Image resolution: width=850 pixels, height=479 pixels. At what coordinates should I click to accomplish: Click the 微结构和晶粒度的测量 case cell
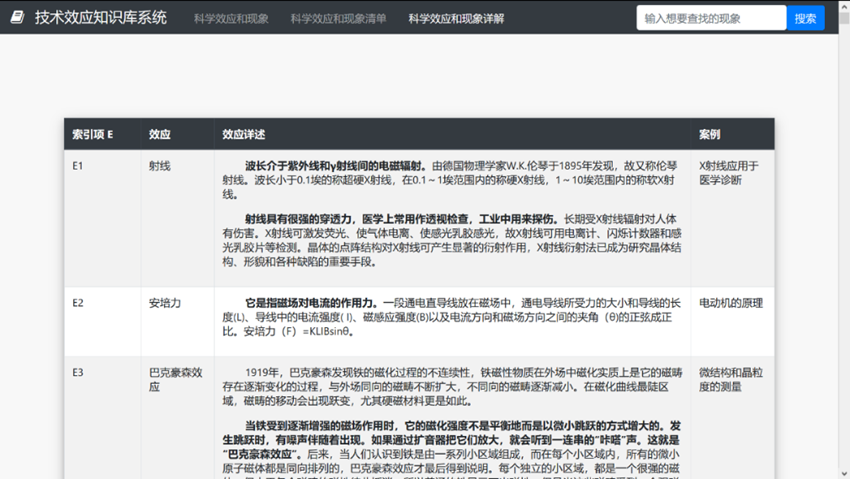point(732,417)
